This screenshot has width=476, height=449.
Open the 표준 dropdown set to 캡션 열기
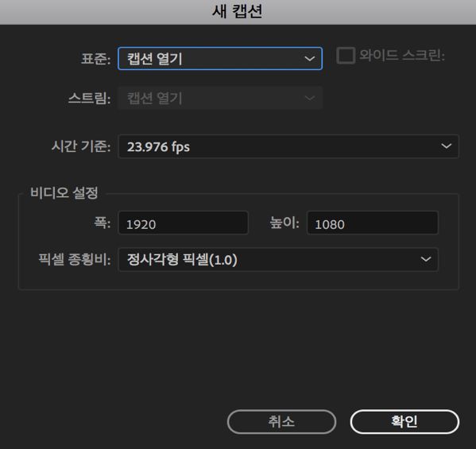(x=220, y=58)
